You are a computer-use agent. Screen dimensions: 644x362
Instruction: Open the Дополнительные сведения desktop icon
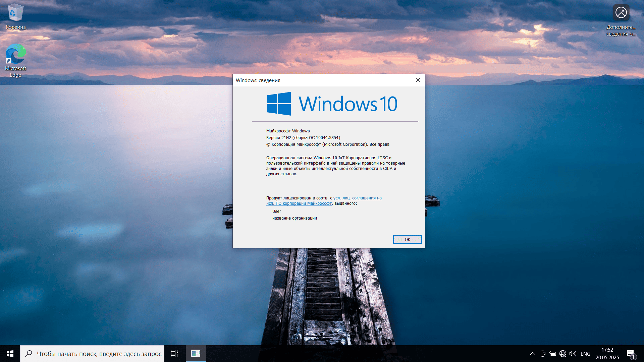point(621,20)
